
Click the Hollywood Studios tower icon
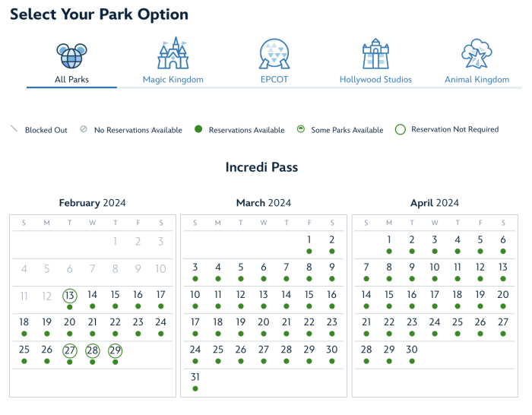pos(375,54)
